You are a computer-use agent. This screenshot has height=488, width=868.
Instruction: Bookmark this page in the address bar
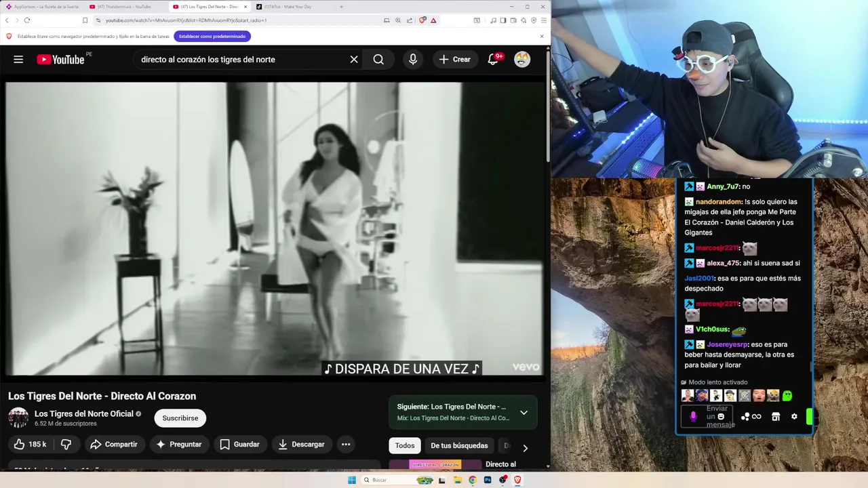point(85,20)
